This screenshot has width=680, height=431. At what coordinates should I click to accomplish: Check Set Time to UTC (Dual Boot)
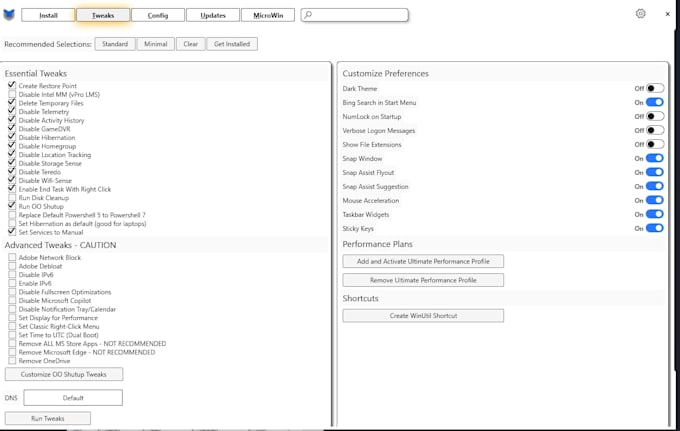pos(12,335)
